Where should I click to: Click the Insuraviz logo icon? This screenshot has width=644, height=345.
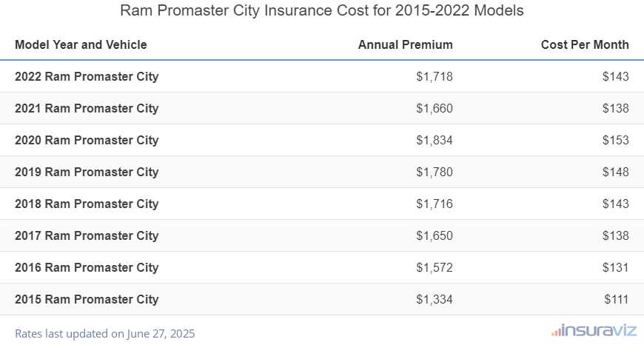click(557, 331)
